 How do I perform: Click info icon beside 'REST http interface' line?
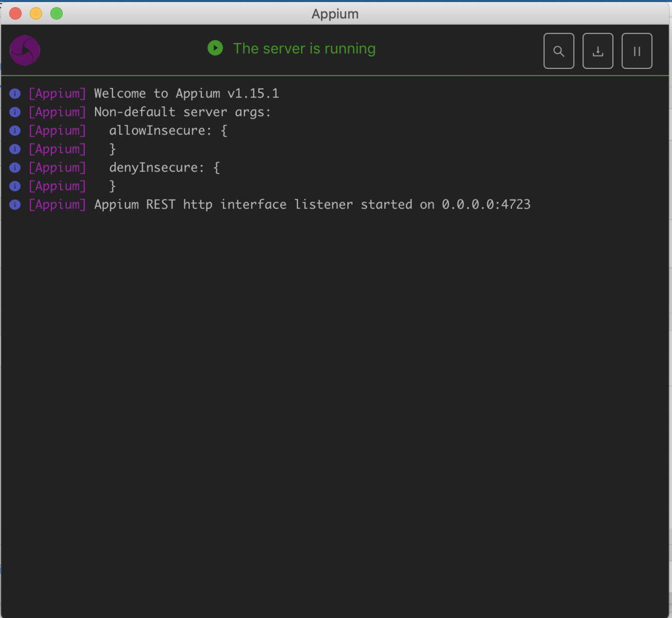pyautogui.click(x=15, y=205)
